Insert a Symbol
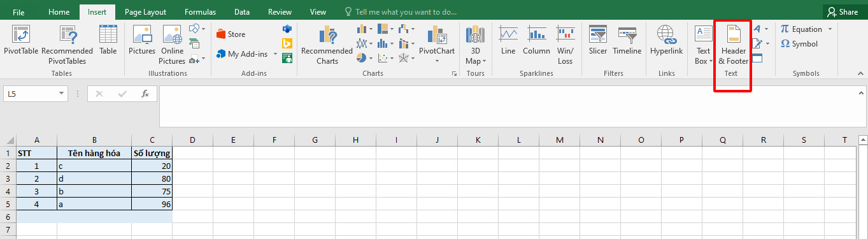This screenshot has height=239, width=868. click(799, 44)
